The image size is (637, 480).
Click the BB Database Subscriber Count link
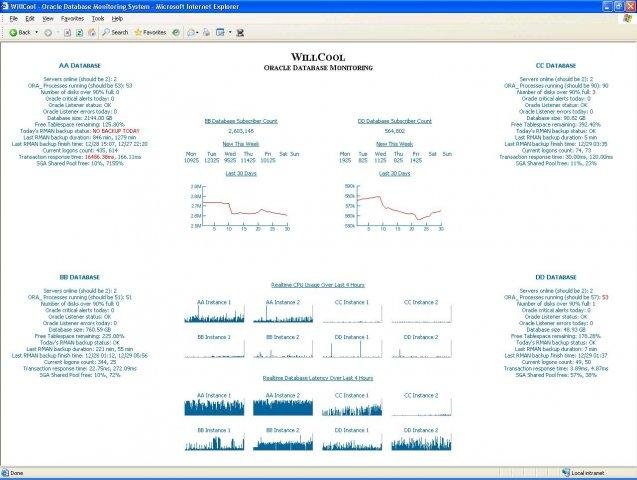tap(241, 121)
